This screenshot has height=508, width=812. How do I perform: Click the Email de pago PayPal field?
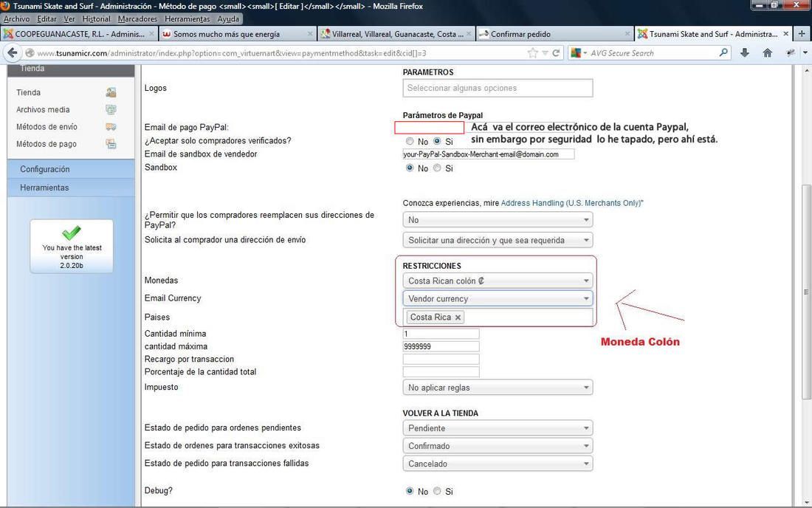click(x=430, y=128)
